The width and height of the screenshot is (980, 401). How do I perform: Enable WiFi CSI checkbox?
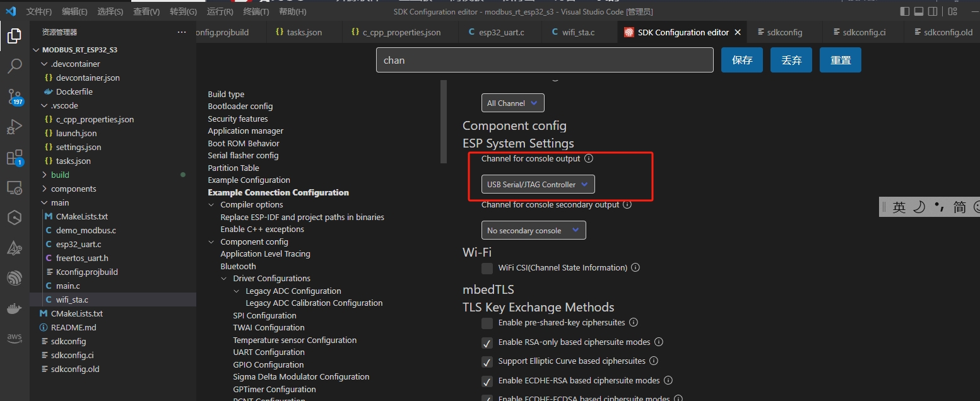point(487,268)
